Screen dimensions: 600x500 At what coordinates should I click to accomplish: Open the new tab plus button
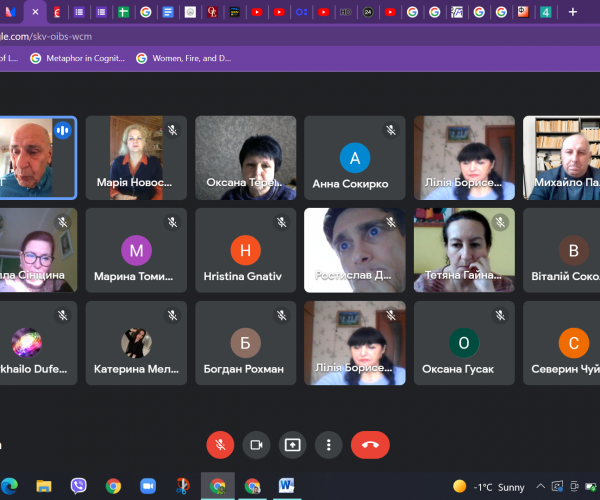coord(572,12)
